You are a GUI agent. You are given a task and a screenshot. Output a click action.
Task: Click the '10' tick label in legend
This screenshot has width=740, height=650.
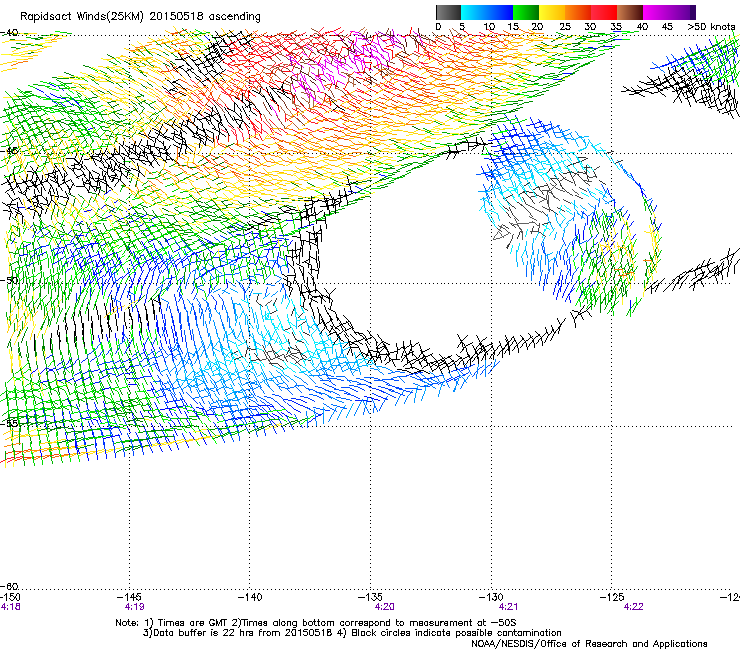tap(489, 26)
